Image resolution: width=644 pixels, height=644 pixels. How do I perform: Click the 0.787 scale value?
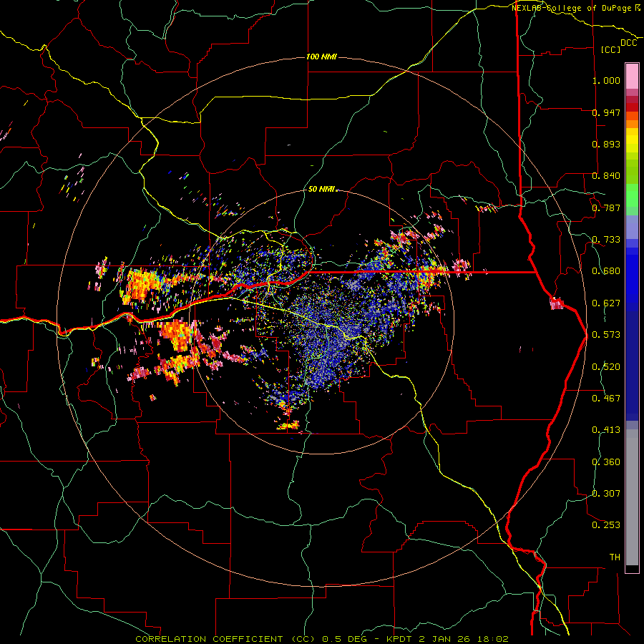(606, 208)
